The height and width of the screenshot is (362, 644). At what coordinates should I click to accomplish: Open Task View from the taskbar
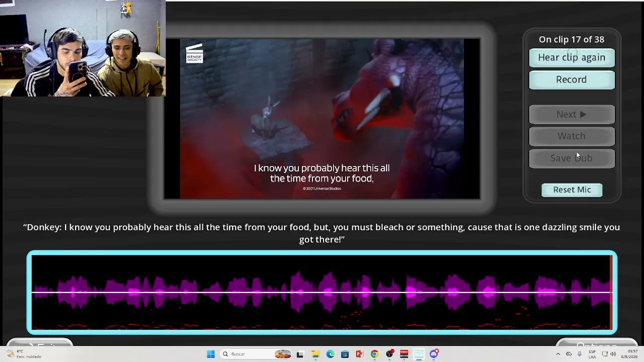point(300,354)
